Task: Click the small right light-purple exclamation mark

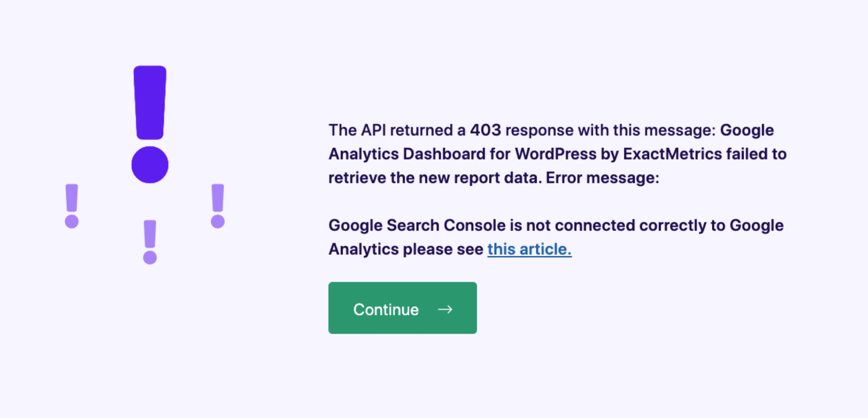Action: coord(217,206)
